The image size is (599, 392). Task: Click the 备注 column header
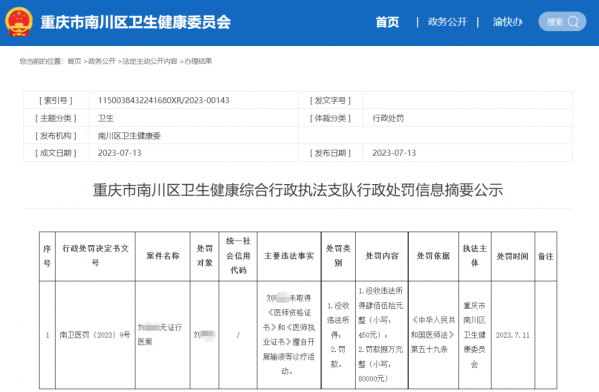click(x=546, y=256)
